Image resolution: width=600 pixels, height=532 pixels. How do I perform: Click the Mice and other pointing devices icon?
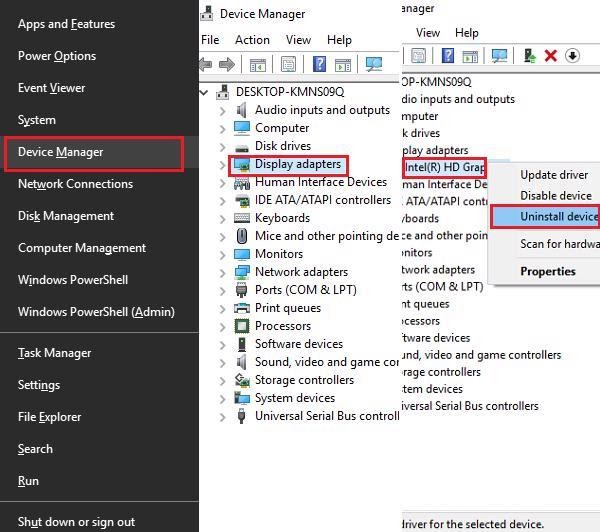[x=242, y=236]
